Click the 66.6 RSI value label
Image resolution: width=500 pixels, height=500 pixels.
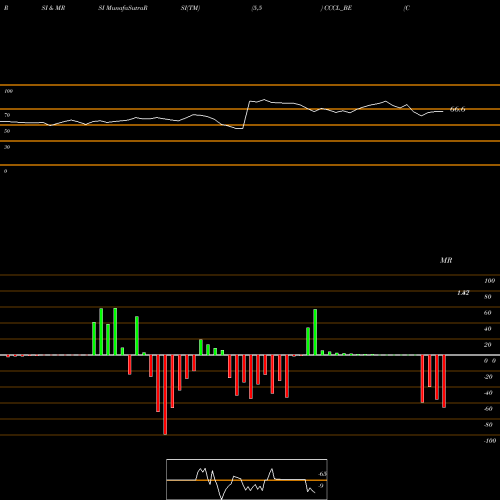point(457,109)
